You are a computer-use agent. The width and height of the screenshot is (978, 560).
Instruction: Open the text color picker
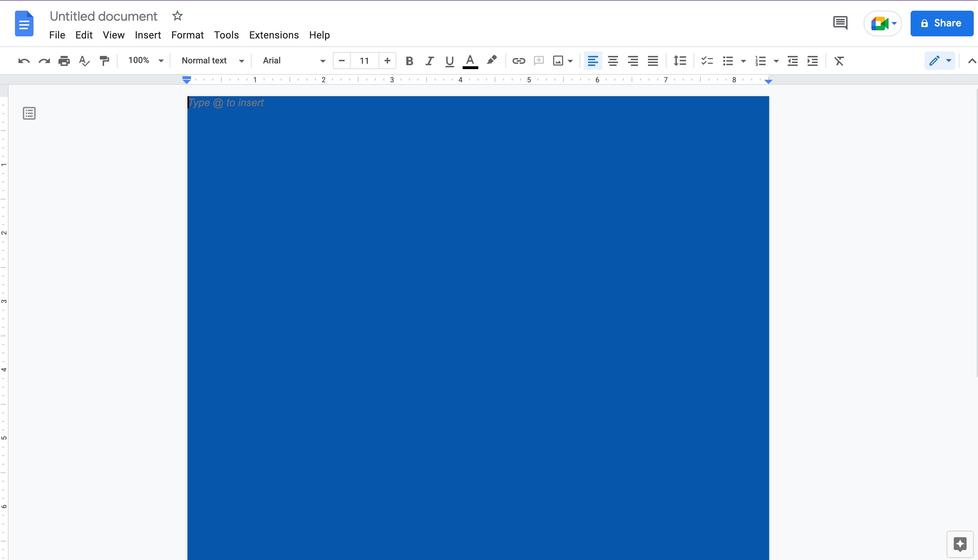470,61
